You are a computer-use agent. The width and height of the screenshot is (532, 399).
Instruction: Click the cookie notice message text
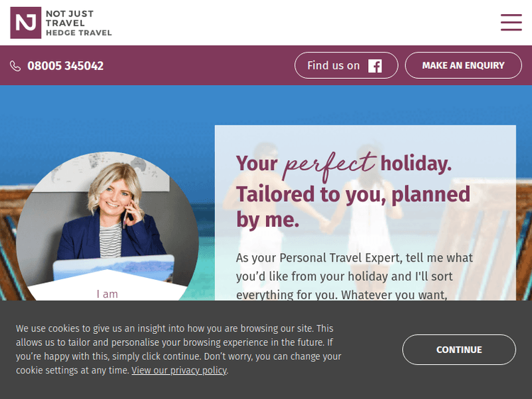click(177, 344)
